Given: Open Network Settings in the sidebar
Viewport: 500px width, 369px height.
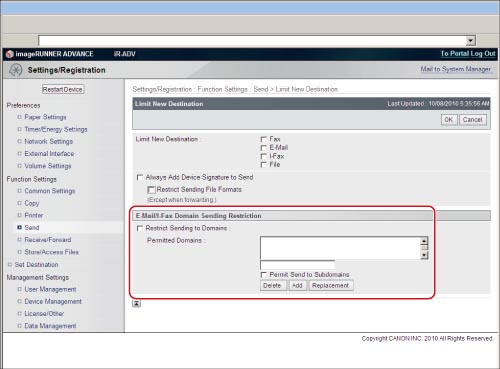Looking at the screenshot, I should point(49,141).
